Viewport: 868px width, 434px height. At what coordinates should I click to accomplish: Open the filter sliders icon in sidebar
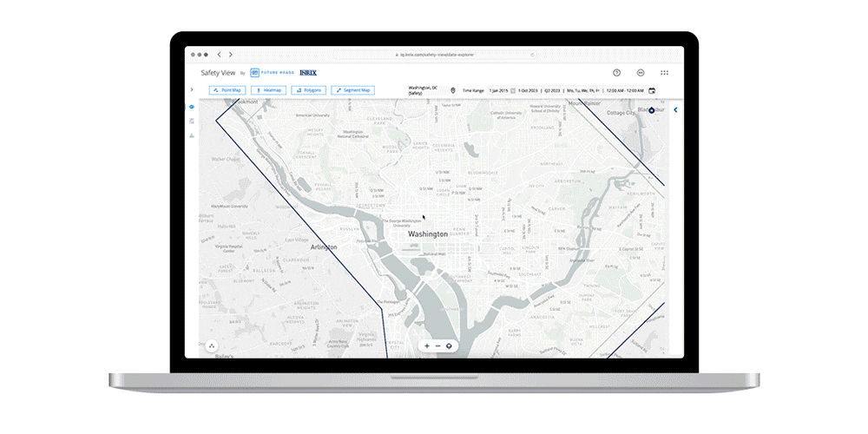[x=192, y=121]
